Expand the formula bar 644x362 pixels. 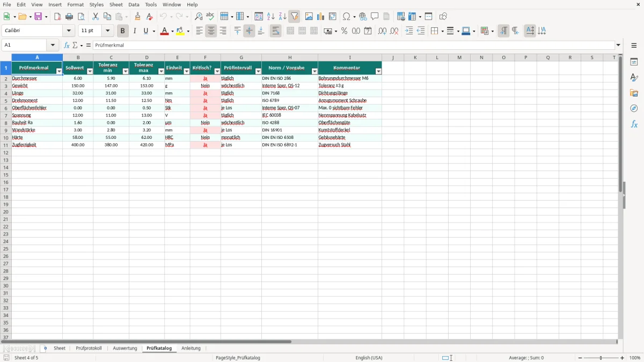(x=618, y=46)
